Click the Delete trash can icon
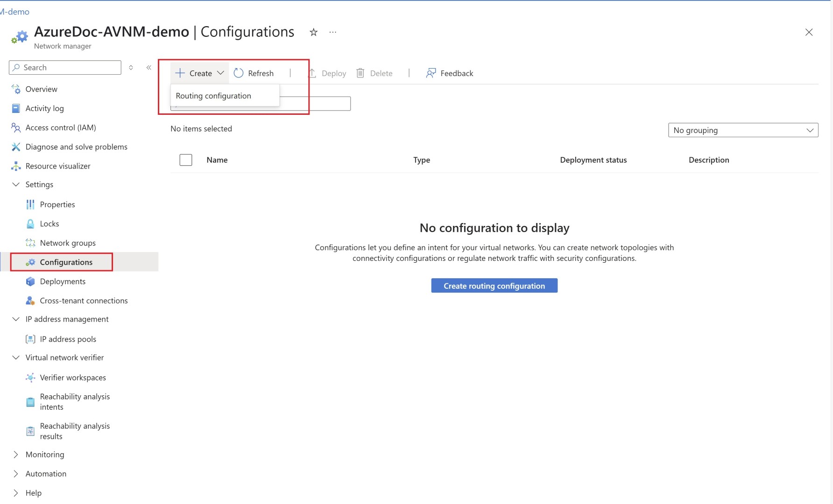This screenshot has height=504, width=833. 360,73
